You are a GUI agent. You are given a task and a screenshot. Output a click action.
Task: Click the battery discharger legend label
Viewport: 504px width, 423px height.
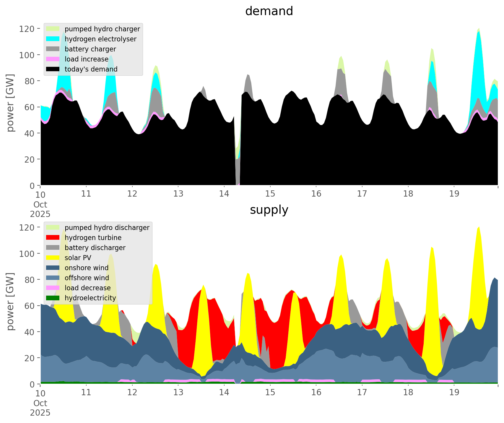95,248
